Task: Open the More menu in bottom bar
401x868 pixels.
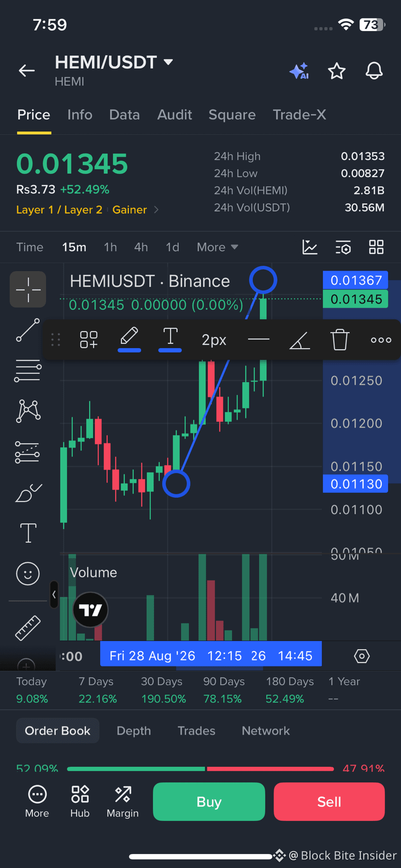Action: pyautogui.click(x=37, y=802)
